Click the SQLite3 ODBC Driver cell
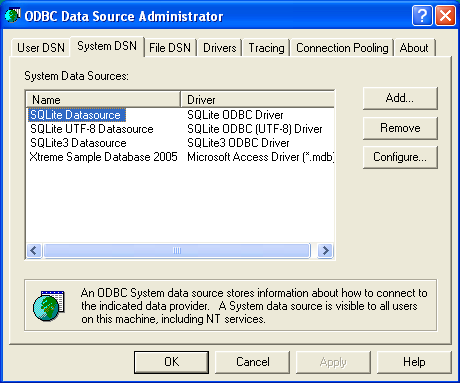Viewport: 460px width, 383px height. pyautogui.click(x=238, y=143)
